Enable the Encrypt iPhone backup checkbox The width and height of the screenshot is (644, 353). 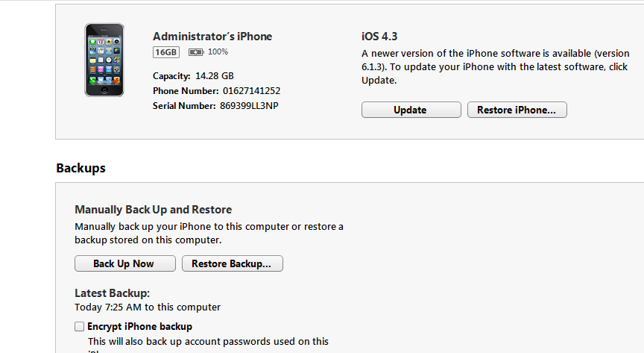pyautogui.click(x=79, y=326)
